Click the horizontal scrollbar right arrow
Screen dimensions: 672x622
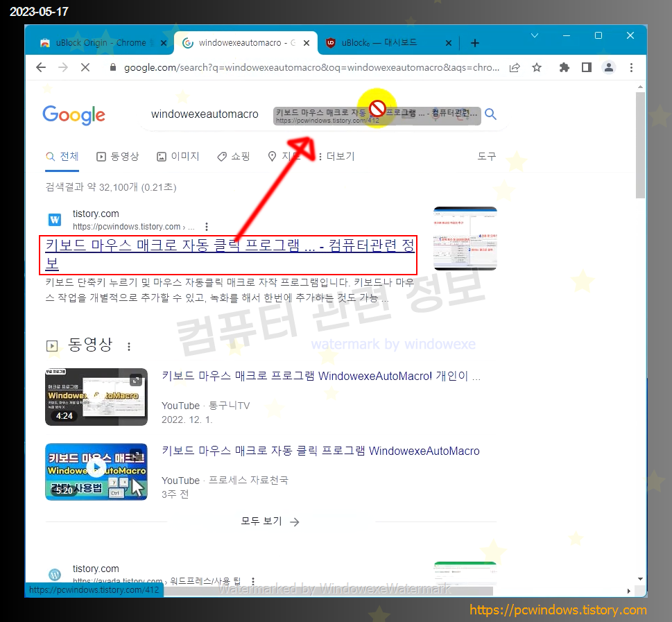click(629, 591)
